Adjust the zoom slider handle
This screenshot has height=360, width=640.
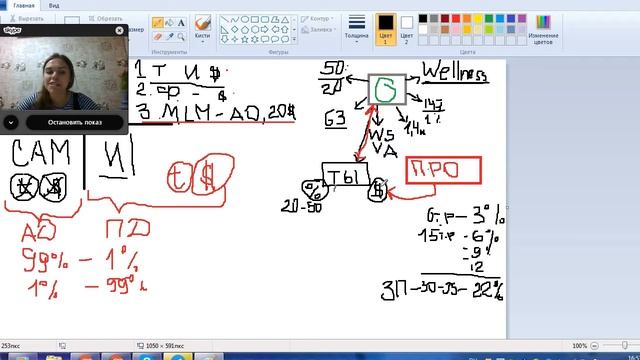pos(624,345)
